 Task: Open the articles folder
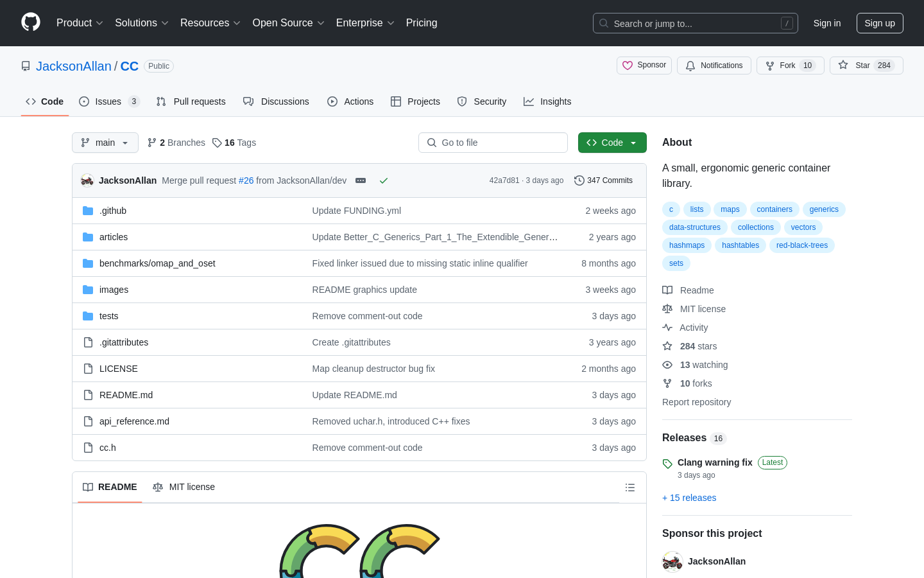[114, 237]
